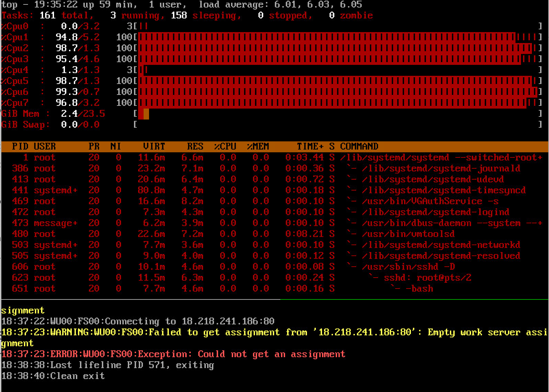Select the -bash process row

(275, 289)
